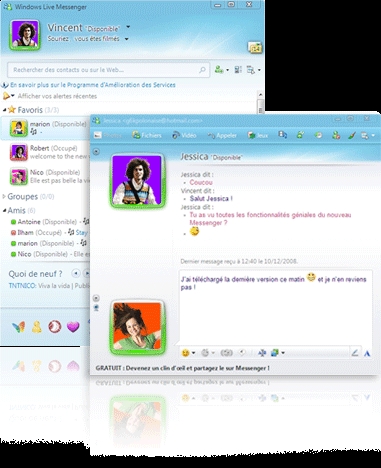Screen dimensions: 381x468
Task: Open the personal message dropdown arrow
Action: 127,39
